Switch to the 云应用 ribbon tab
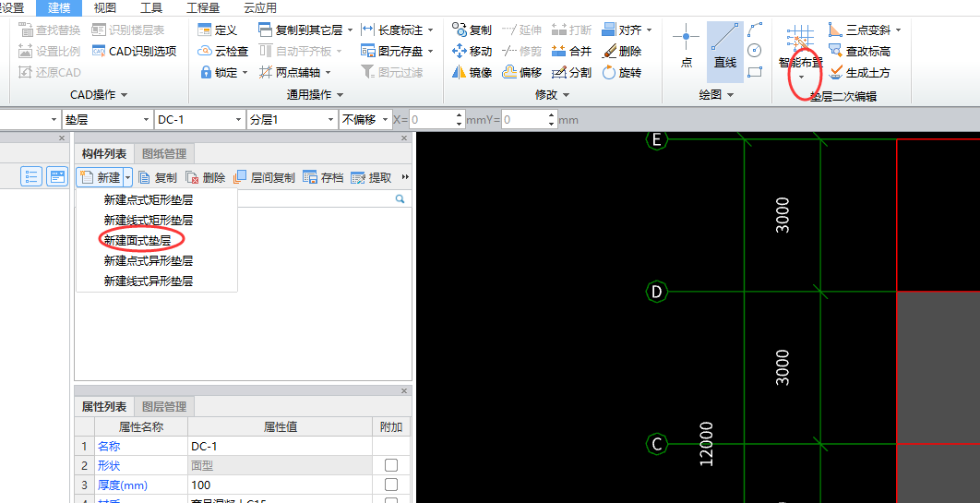 tap(260, 8)
